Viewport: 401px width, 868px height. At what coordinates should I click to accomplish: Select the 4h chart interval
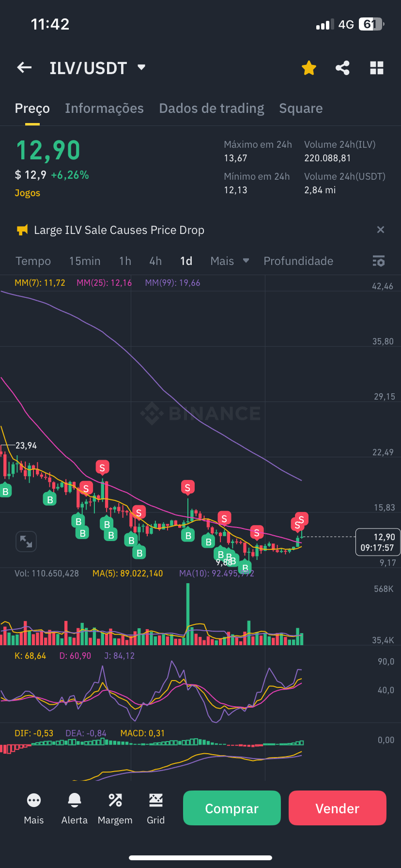[155, 261]
